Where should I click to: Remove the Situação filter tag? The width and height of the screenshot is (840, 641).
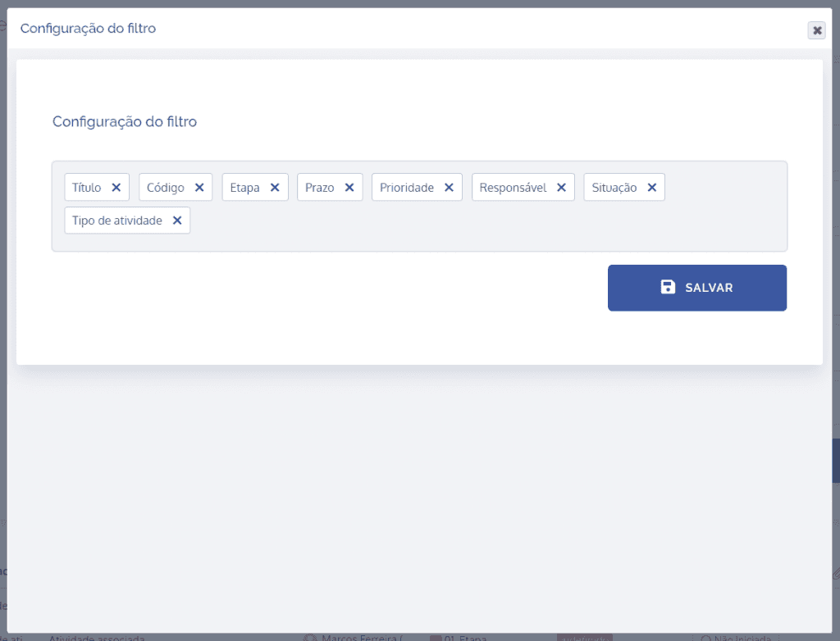[x=652, y=188]
